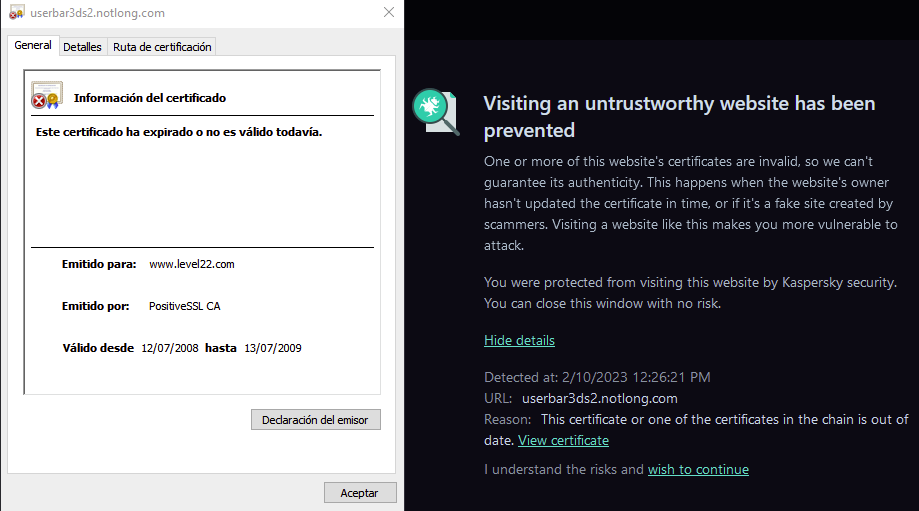Click the wish to continue link
The image size is (919, 511).
point(698,470)
